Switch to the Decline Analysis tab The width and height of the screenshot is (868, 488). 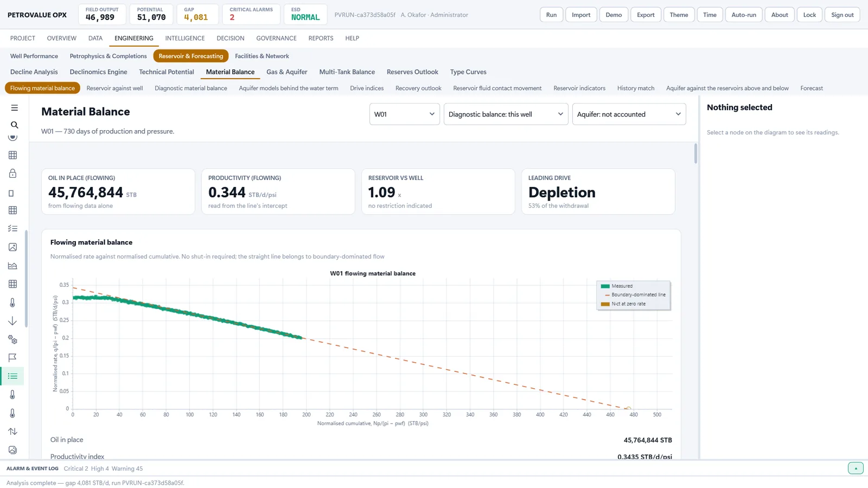point(34,72)
